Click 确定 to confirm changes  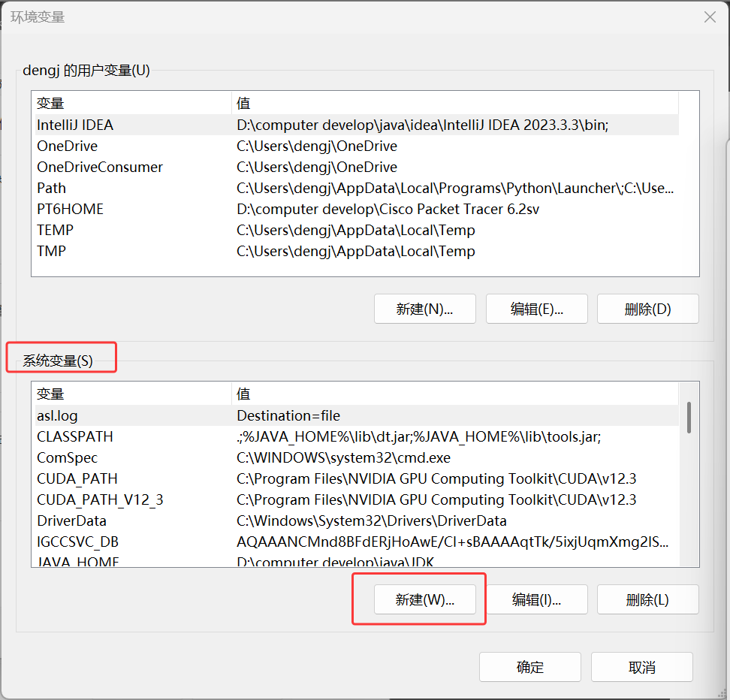tap(529, 667)
